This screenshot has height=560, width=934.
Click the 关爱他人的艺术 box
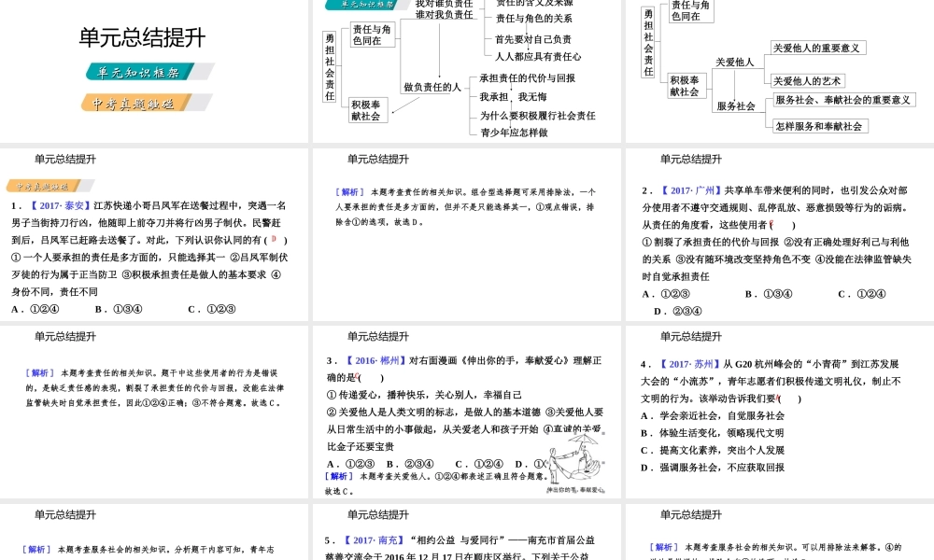[x=808, y=80]
